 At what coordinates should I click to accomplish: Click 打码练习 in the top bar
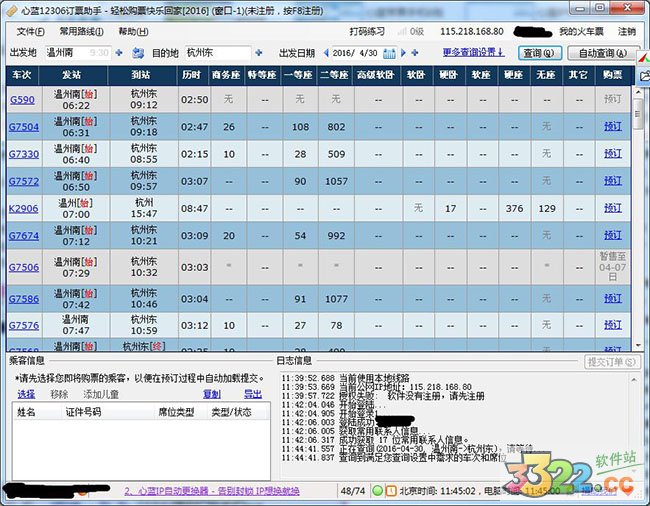tap(367, 31)
